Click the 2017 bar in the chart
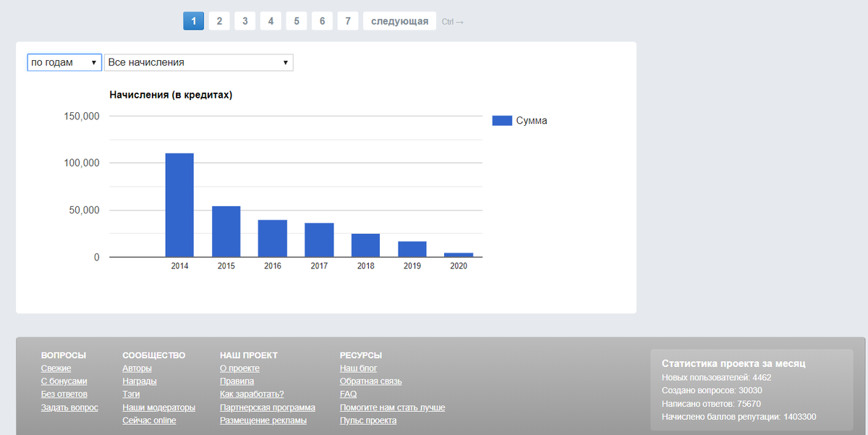Image resolution: width=868 pixels, height=435 pixels. tap(319, 240)
